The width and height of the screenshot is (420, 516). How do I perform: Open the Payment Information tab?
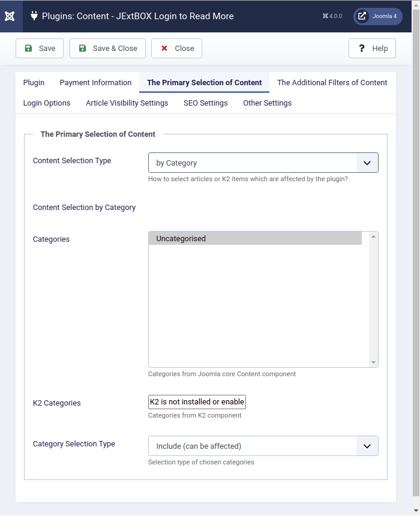[x=95, y=83]
